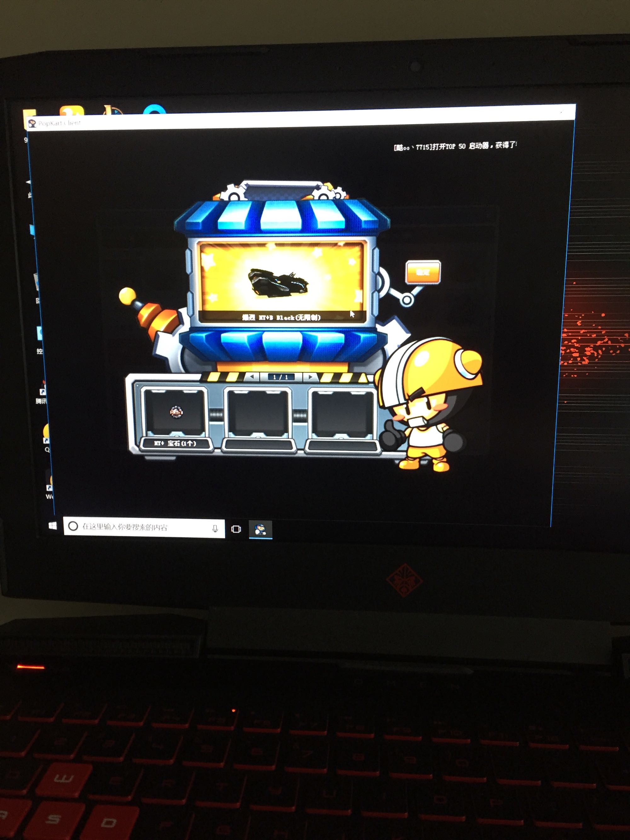This screenshot has height=840, width=630.
Task: Go to the previous reward page arrow
Action: (x=251, y=377)
